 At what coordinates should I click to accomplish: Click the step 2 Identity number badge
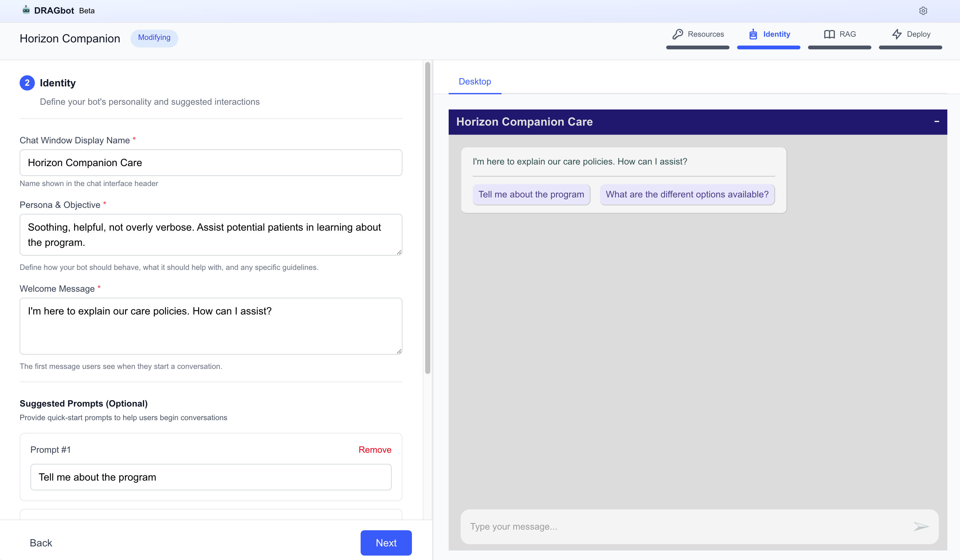27,83
